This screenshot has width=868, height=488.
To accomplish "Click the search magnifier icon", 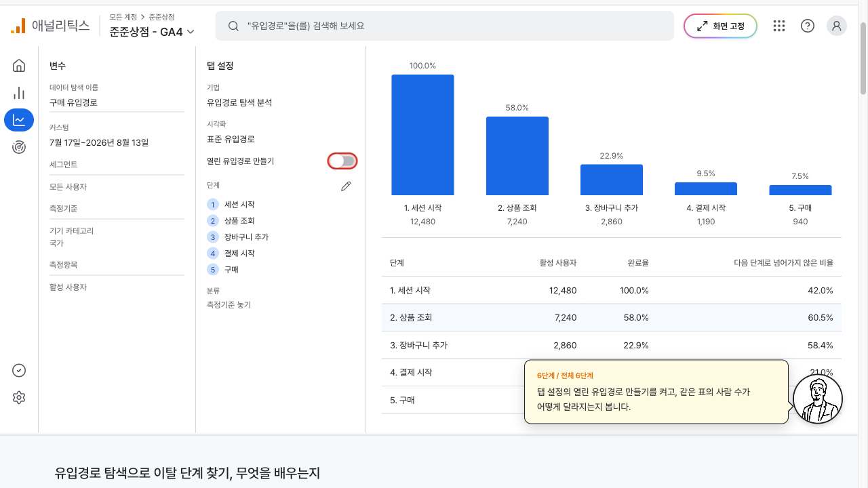I will click(233, 26).
